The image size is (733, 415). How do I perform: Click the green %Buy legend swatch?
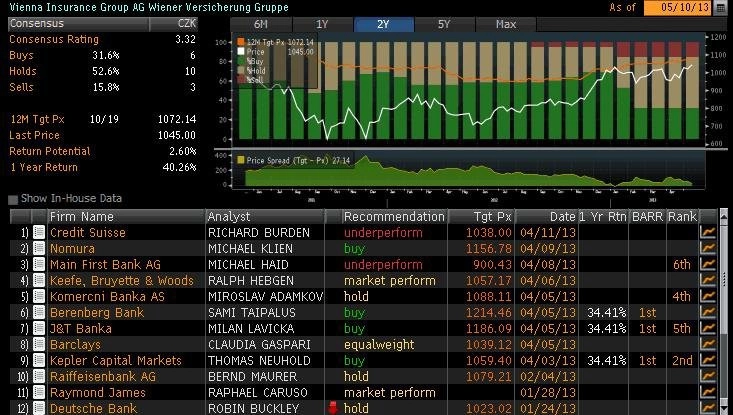[241, 61]
